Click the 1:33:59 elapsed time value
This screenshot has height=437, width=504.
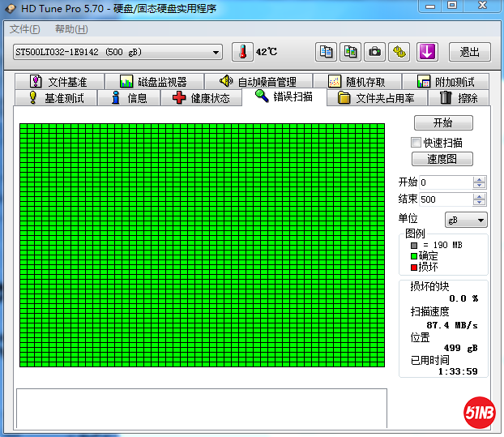pos(458,371)
